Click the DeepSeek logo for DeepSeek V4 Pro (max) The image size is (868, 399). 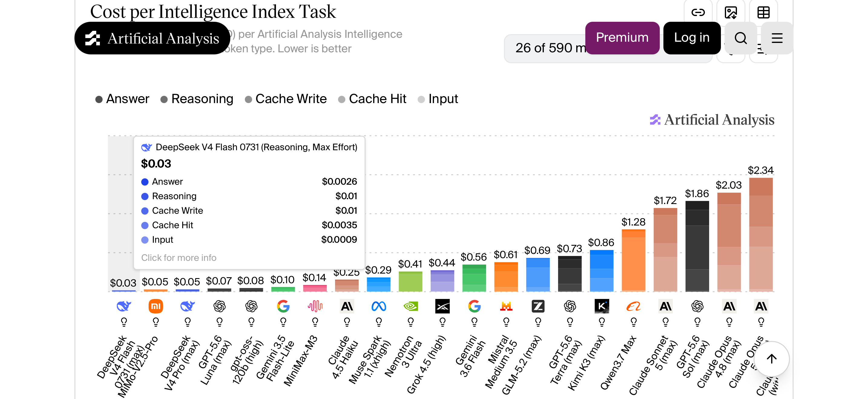[x=187, y=306]
